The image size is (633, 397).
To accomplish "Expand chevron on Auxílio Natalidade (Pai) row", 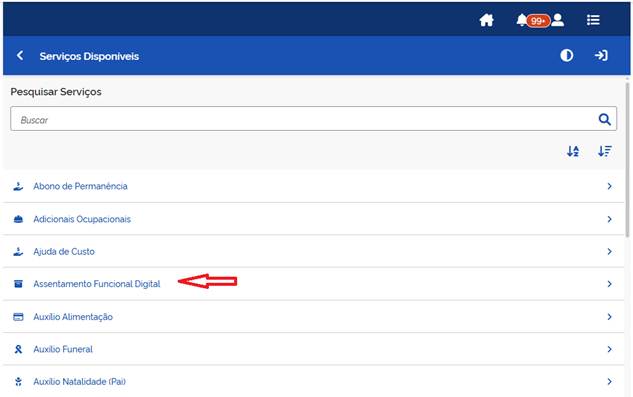I will (x=610, y=381).
